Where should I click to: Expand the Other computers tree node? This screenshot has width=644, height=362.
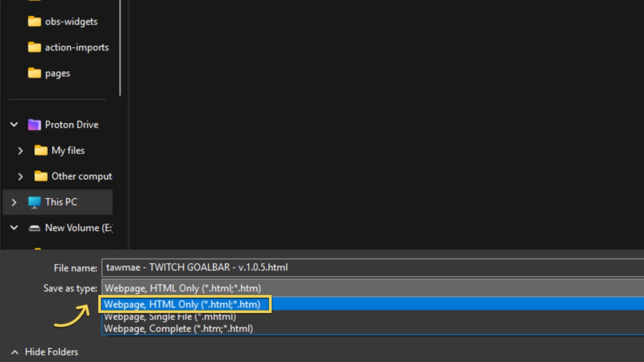20,177
